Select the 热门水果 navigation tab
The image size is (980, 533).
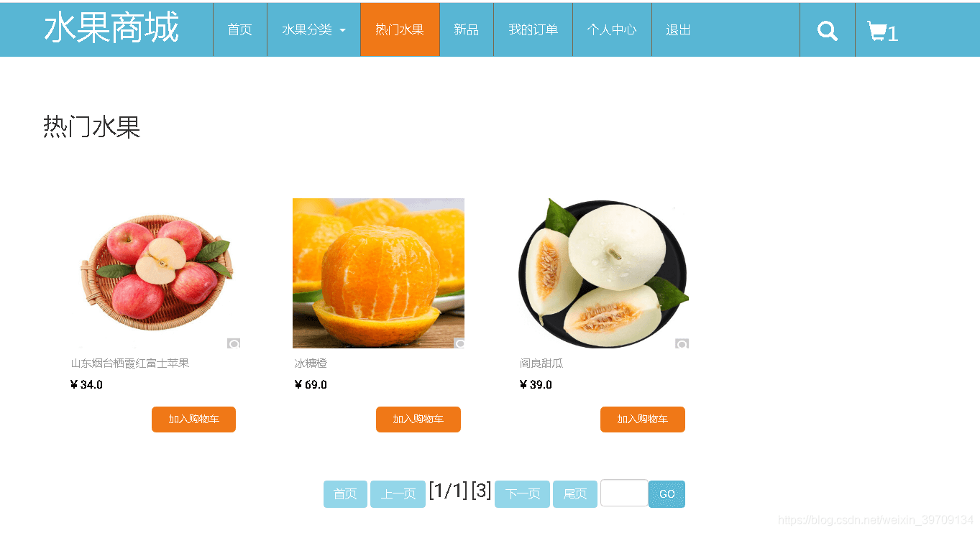tap(400, 29)
